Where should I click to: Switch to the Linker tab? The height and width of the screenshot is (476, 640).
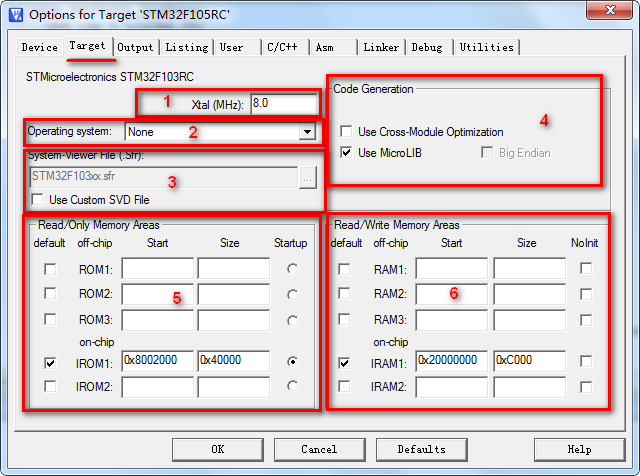[381, 47]
